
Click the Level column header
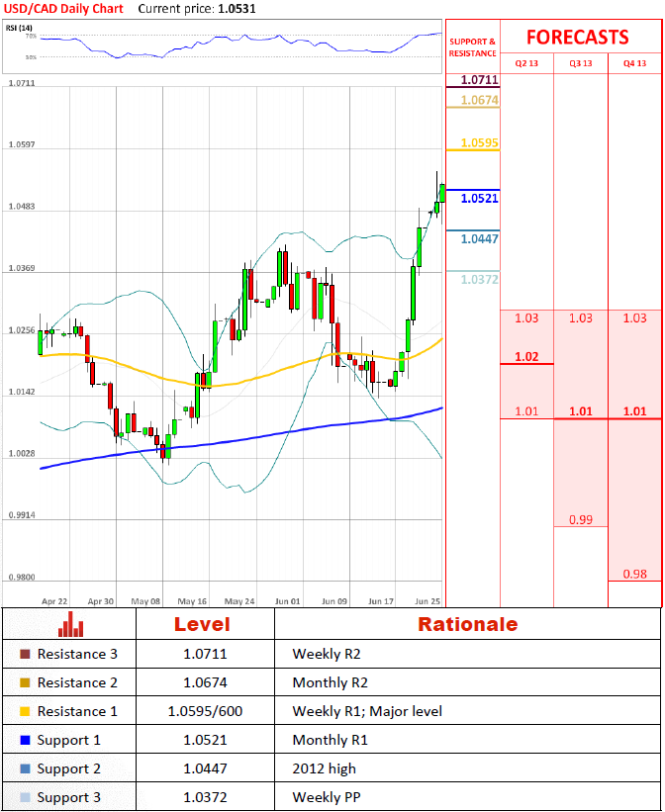[202, 624]
